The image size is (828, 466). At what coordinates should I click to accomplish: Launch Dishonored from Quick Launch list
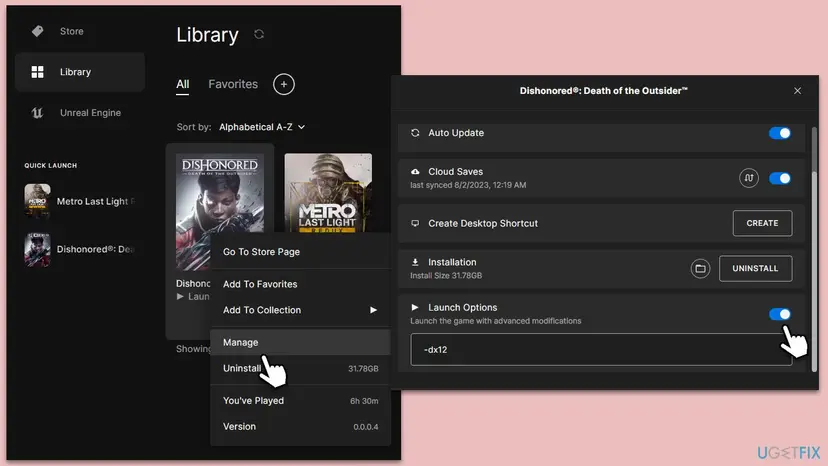[x=79, y=249]
